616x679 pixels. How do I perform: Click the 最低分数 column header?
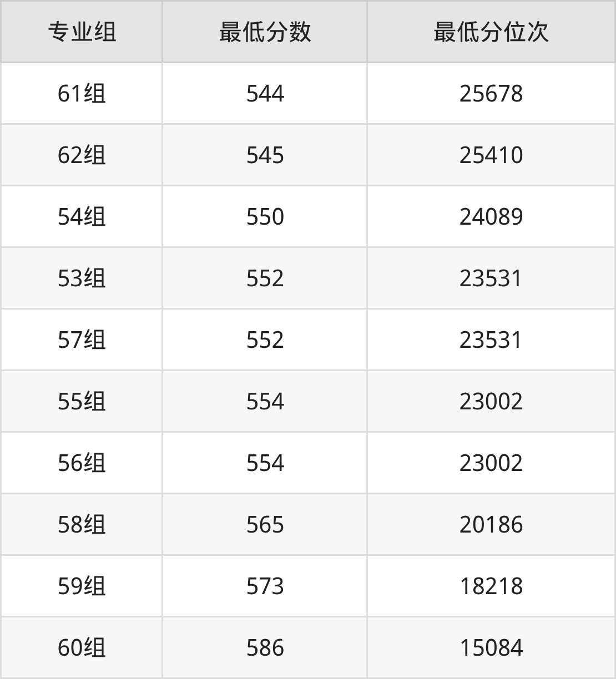[x=265, y=32]
